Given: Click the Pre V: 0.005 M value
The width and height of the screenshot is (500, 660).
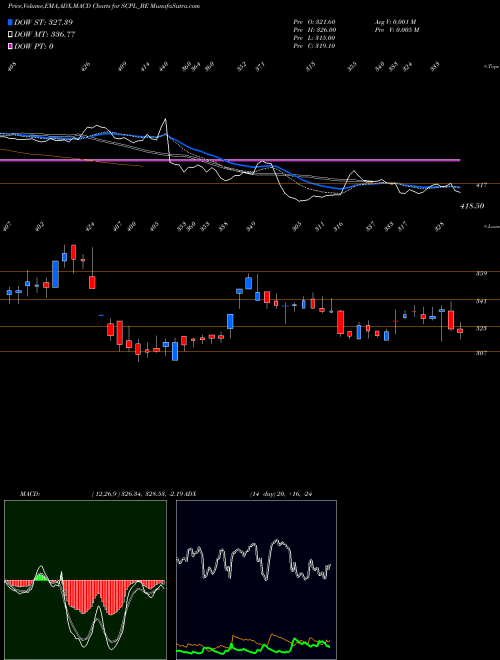Looking at the screenshot, I should (396, 30).
